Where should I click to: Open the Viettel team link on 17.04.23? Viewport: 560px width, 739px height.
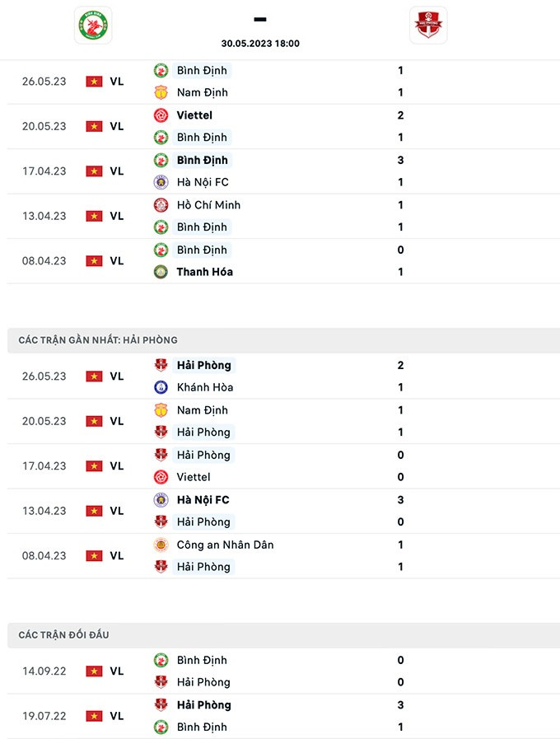pyautogui.click(x=194, y=477)
